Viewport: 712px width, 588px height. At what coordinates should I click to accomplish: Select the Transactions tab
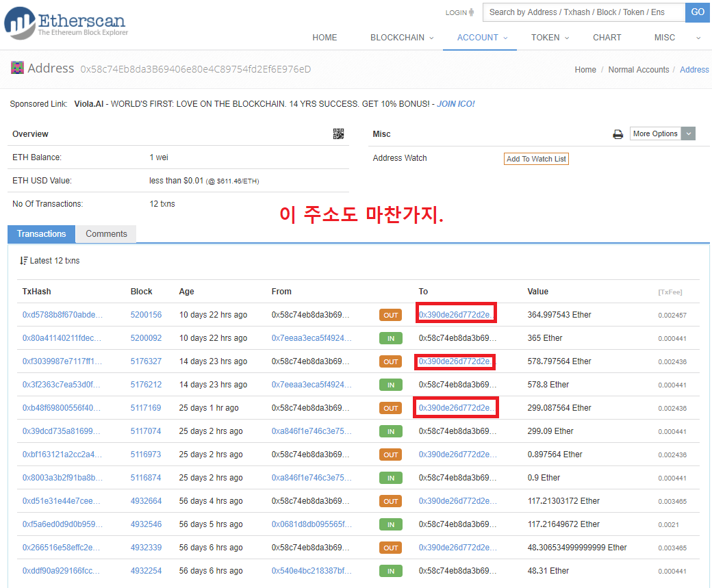tap(41, 234)
